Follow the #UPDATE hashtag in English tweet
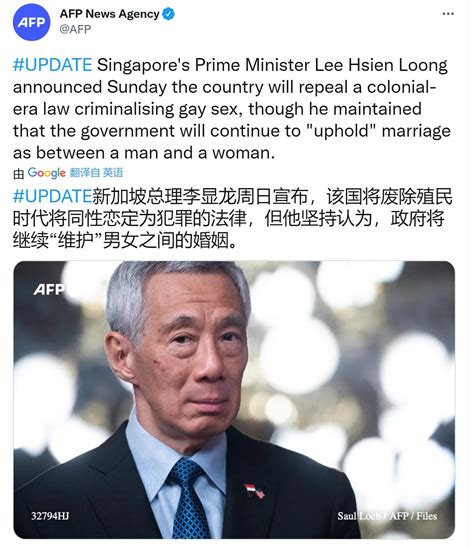 pyautogui.click(x=53, y=65)
